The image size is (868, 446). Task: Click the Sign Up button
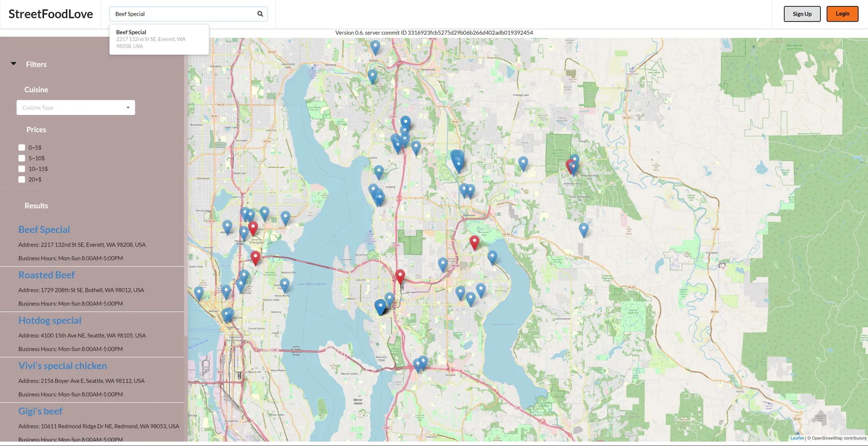pos(802,14)
